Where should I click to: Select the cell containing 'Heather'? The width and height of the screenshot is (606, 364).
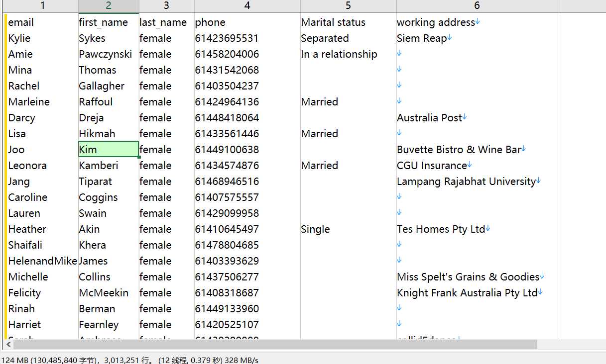[x=42, y=229]
